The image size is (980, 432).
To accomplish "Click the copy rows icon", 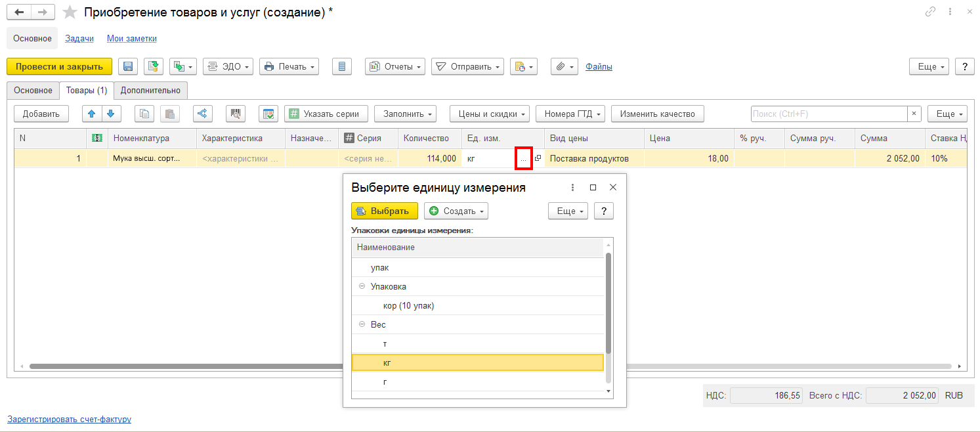I will pos(144,114).
